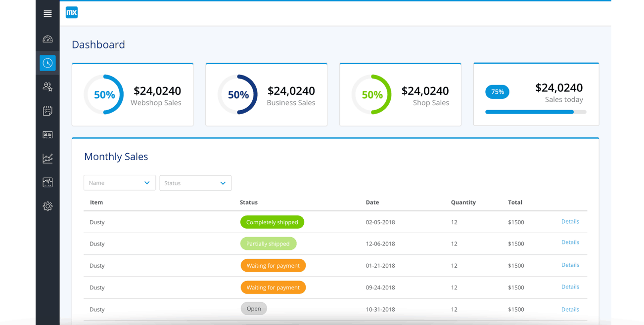Select the contact card icon in sidebar
This screenshot has height=325, width=644.
point(47,134)
